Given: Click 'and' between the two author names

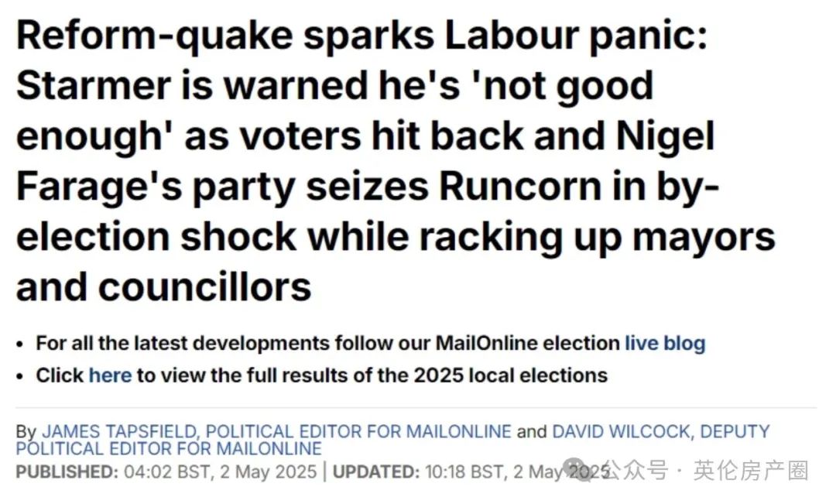Looking at the screenshot, I should coord(532,431).
